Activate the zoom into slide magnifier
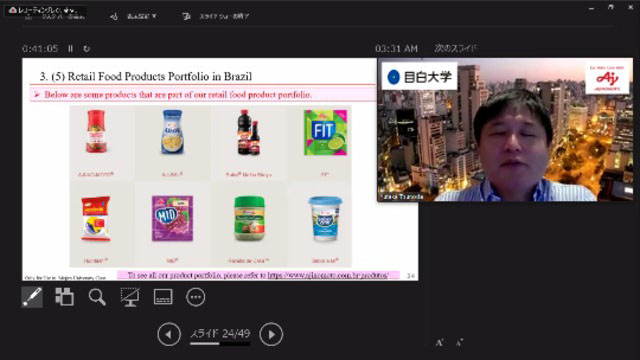640x360 pixels. 97,297
